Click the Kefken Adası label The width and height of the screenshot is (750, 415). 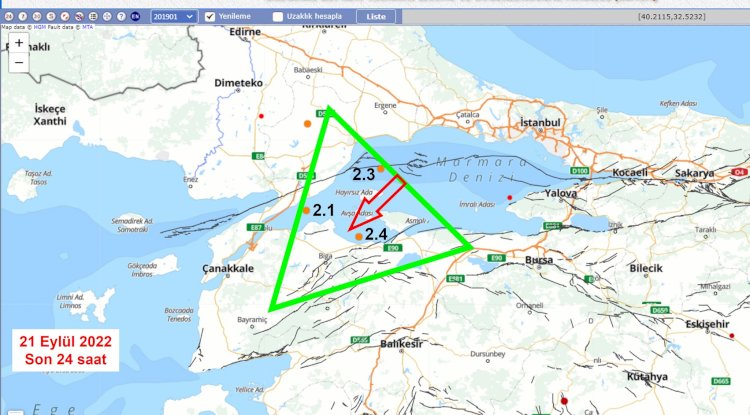(678, 103)
